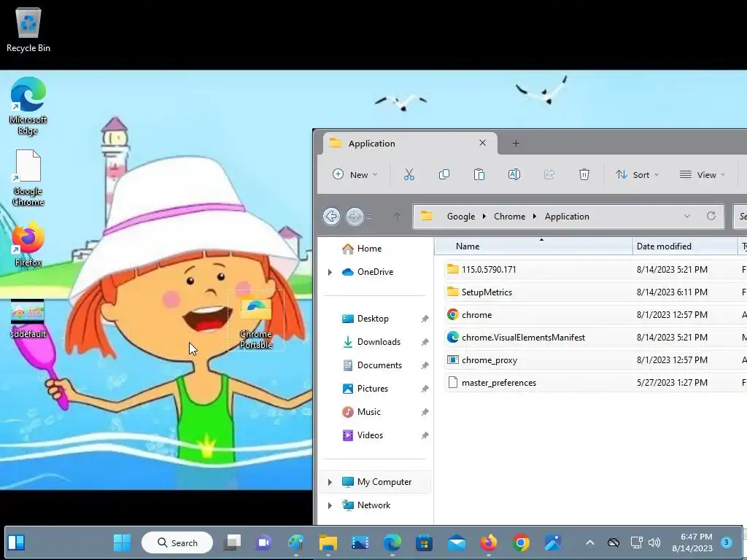Open the New dropdown menu

tap(355, 175)
